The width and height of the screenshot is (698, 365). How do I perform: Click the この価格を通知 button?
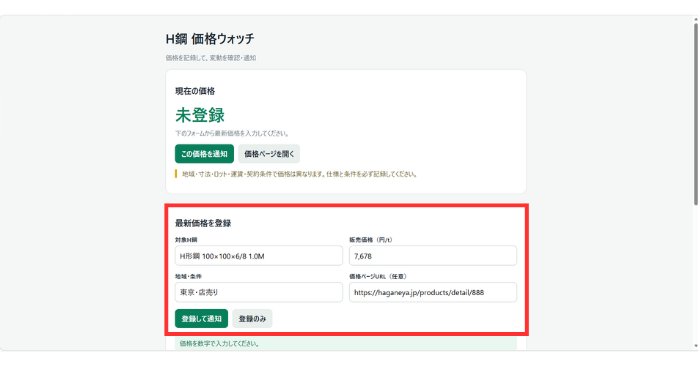coord(204,154)
